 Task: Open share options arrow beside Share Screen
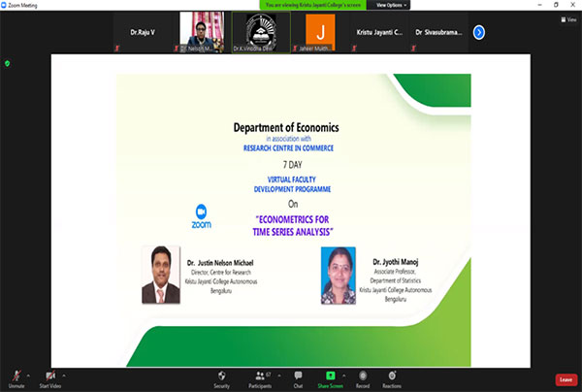click(x=344, y=376)
